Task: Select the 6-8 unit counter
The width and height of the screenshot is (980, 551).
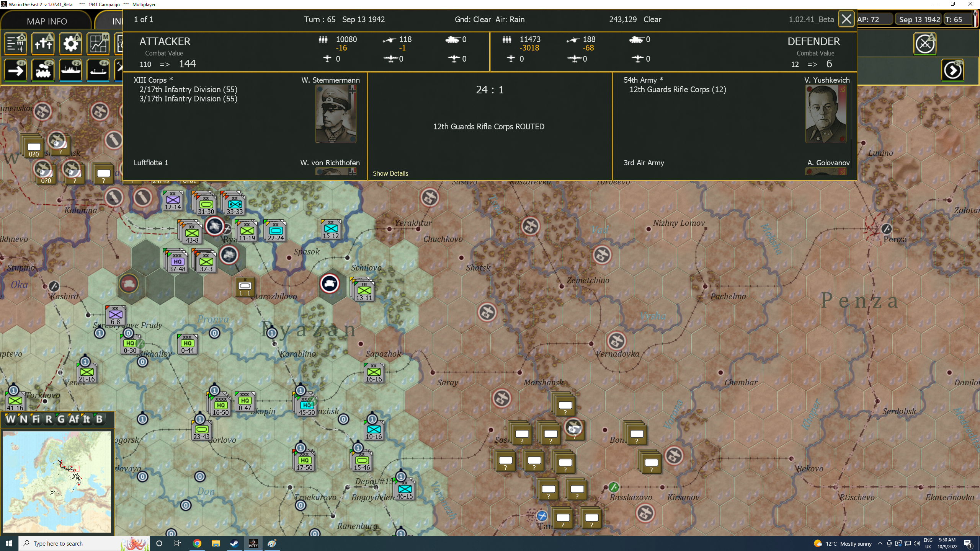Action: (116, 316)
